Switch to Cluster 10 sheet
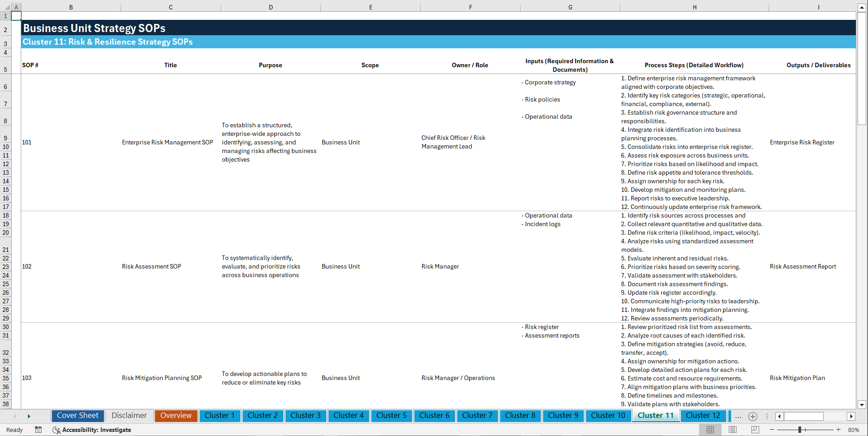This screenshot has height=436, width=868. pos(608,416)
